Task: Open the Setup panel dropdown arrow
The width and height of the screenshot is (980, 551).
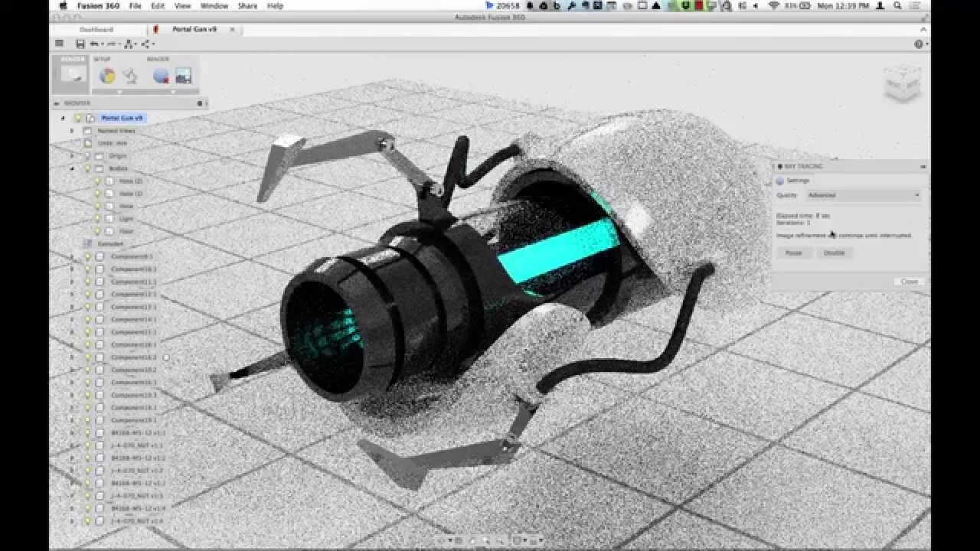Action: tap(119, 92)
